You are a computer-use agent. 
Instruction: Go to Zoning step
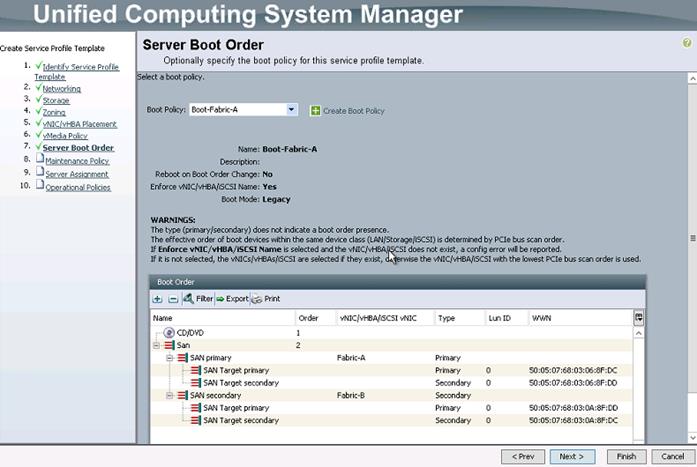[x=54, y=112]
